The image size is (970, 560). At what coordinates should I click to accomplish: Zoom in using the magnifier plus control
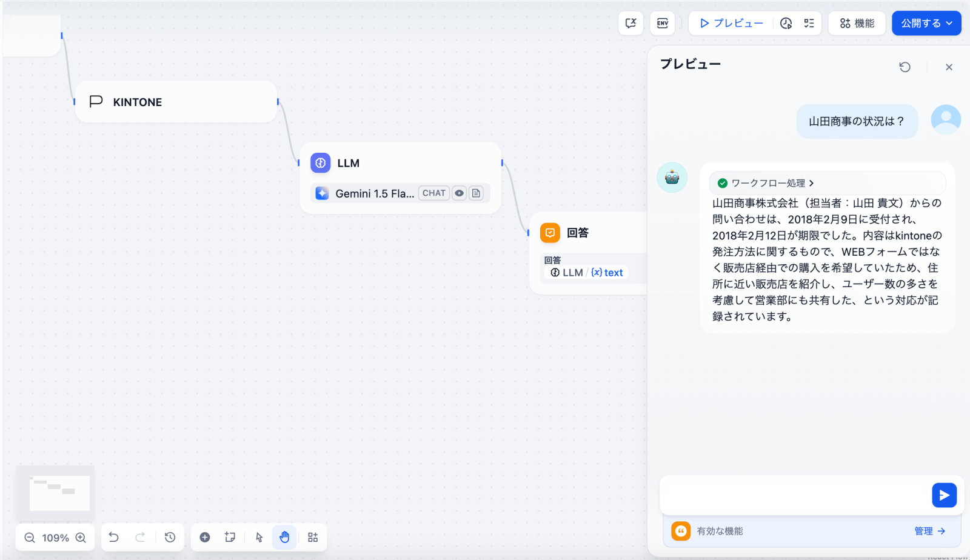[x=81, y=538]
